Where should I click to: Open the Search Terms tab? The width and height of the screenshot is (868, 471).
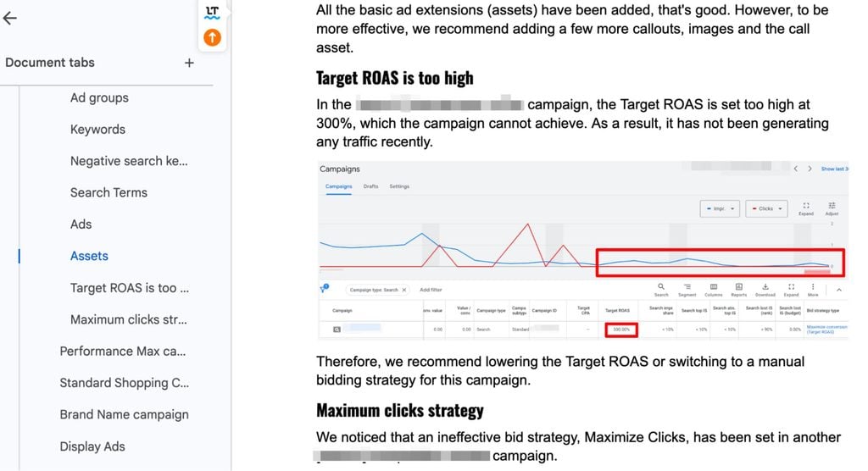click(x=108, y=192)
